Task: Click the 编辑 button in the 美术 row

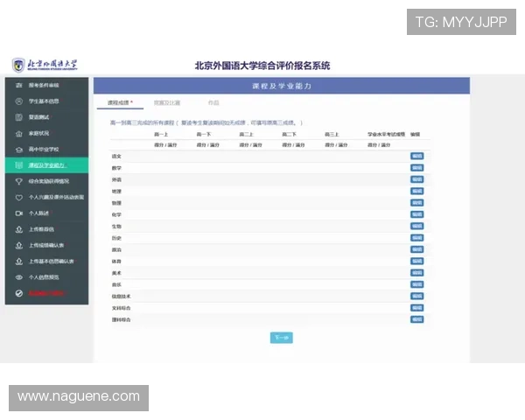Action: [416, 273]
